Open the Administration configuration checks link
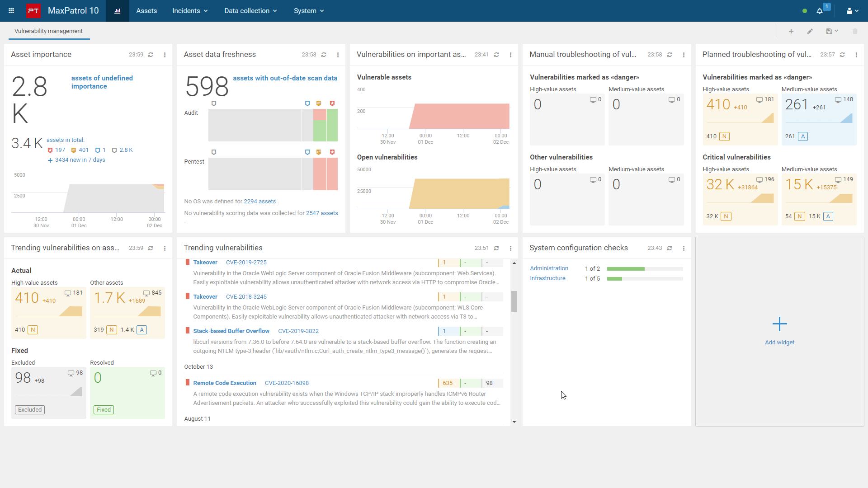 click(549, 268)
